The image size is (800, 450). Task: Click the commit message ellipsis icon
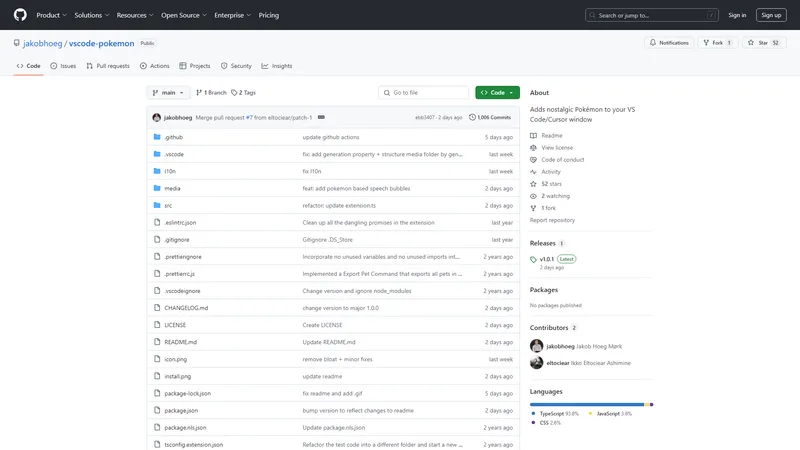click(321, 117)
